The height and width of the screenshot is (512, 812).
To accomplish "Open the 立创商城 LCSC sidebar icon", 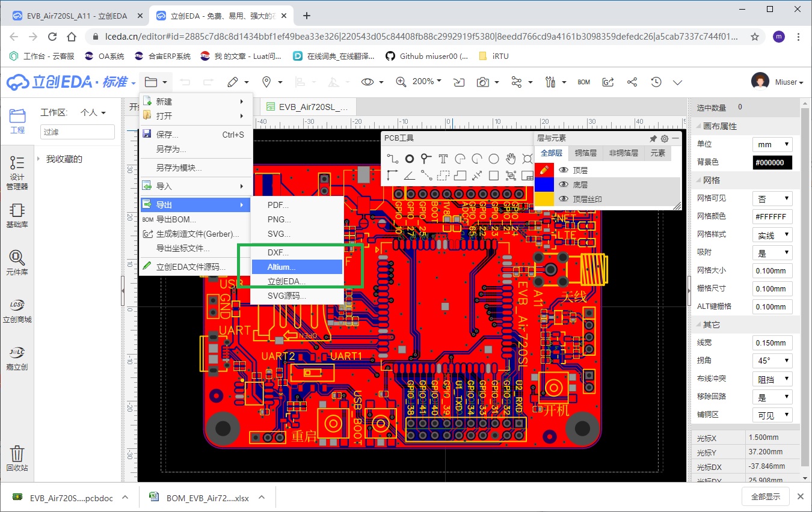I will coord(17,310).
